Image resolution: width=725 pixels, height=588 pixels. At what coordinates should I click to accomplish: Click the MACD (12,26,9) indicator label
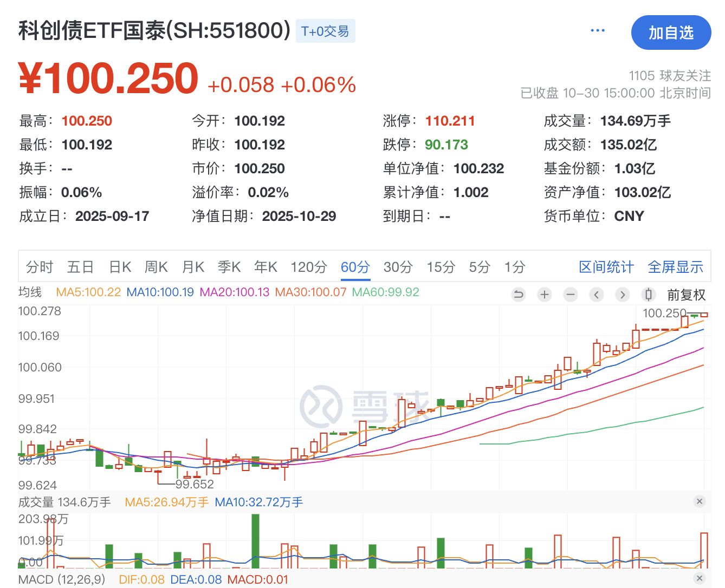62,579
